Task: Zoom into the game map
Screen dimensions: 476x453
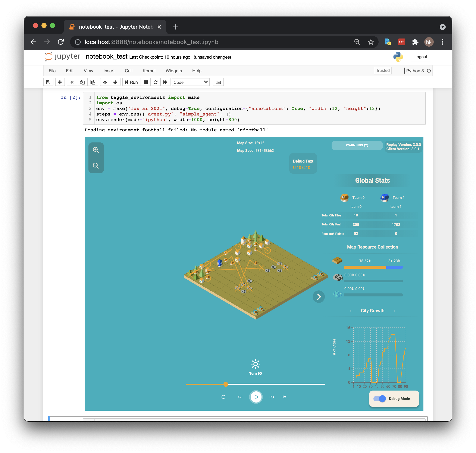Action: pyautogui.click(x=96, y=150)
